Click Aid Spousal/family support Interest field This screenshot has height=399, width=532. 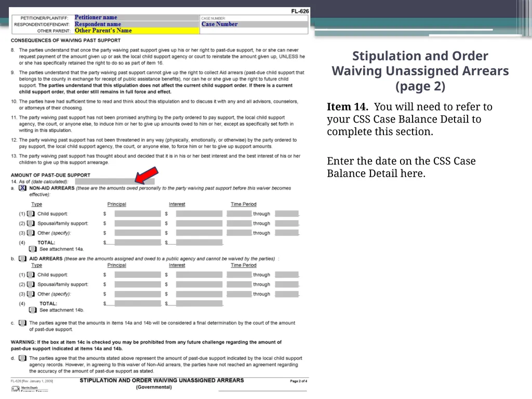tap(199, 285)
